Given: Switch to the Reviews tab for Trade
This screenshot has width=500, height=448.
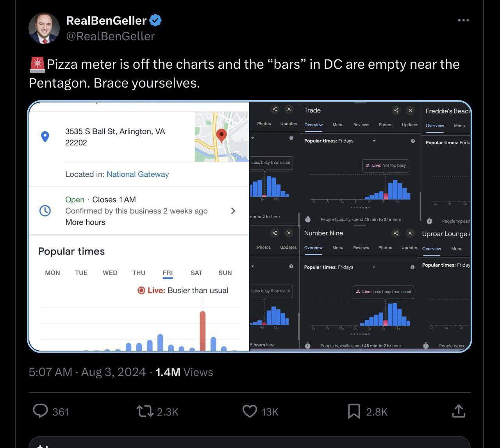Looking at the screenshot, I should coord(361,125).
